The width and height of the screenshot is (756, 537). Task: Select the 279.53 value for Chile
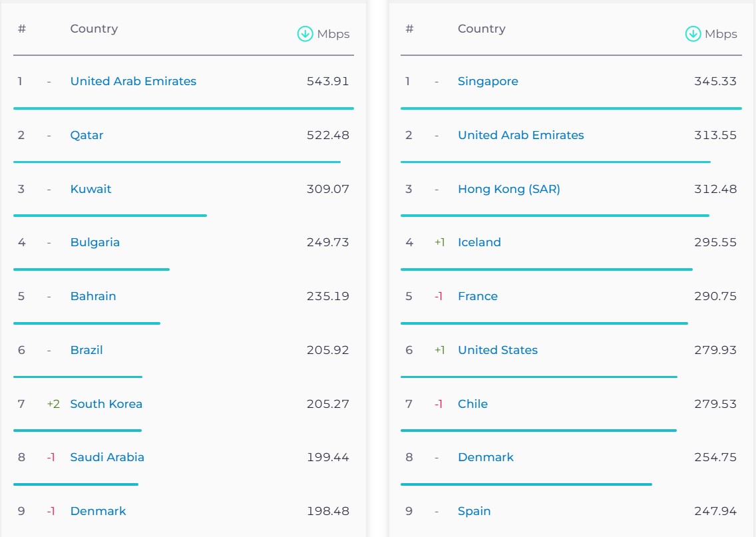point(715,404)
